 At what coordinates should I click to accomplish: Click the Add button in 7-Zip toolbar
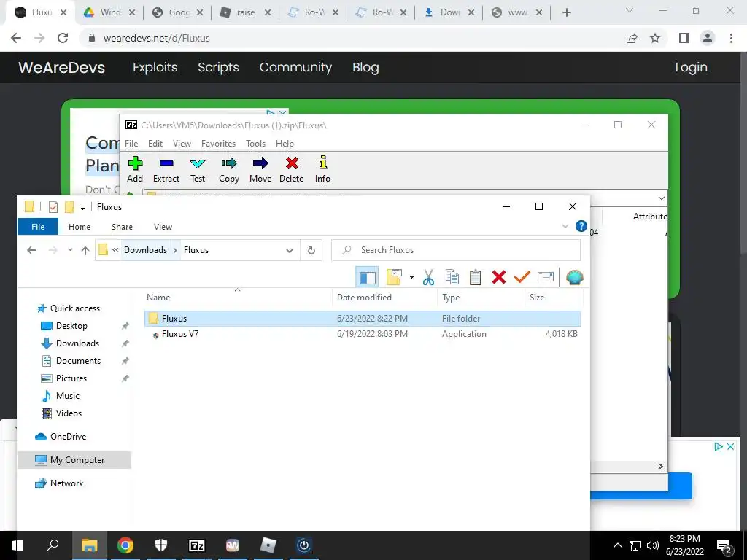click(x=135, y=169)
